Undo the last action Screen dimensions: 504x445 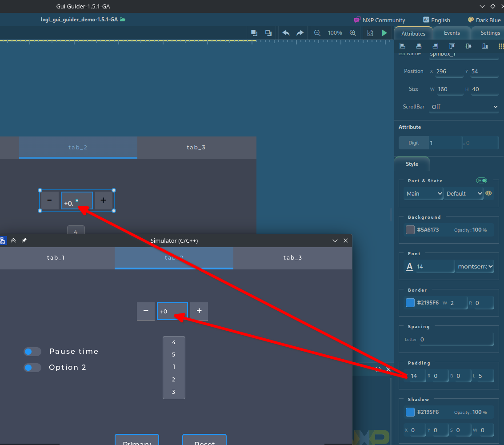tap(286, 33)
